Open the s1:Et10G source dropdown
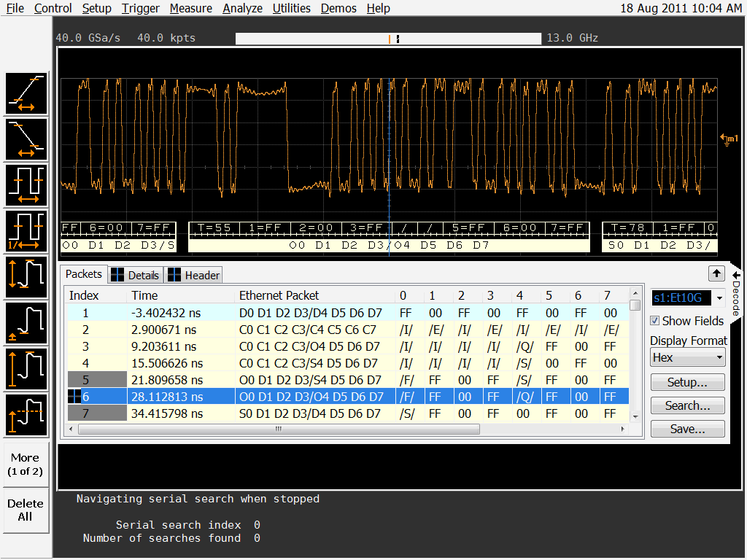 [x=719, y=298]
